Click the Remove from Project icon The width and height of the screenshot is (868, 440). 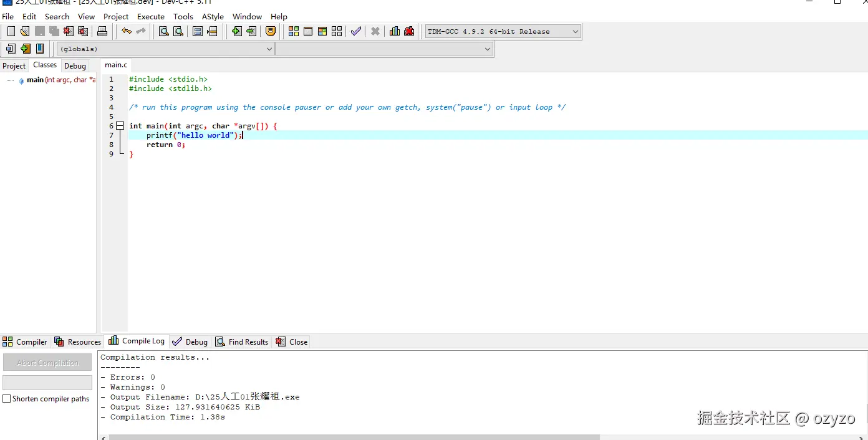pos(251,31)
